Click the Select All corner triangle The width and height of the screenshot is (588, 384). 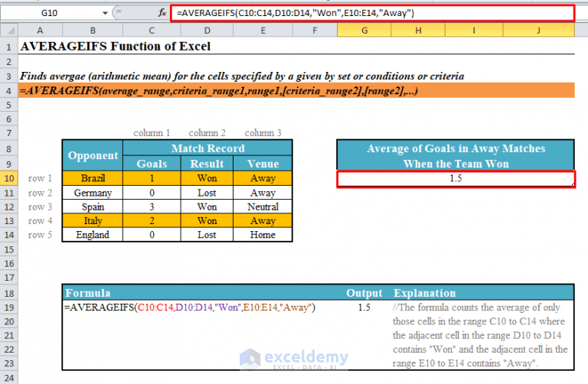point(9,31)
